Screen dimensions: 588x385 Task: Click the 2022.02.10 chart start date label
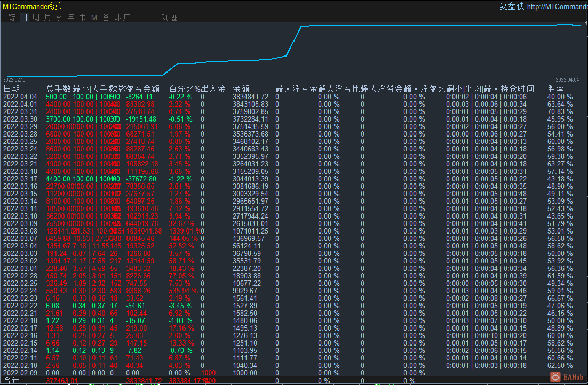point(14,80)
